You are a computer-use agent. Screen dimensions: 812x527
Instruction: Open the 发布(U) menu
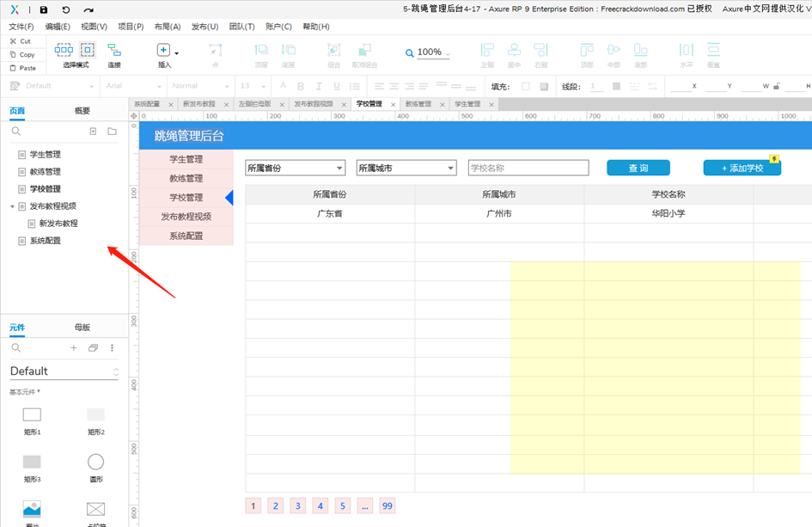(x=205, y=27)
